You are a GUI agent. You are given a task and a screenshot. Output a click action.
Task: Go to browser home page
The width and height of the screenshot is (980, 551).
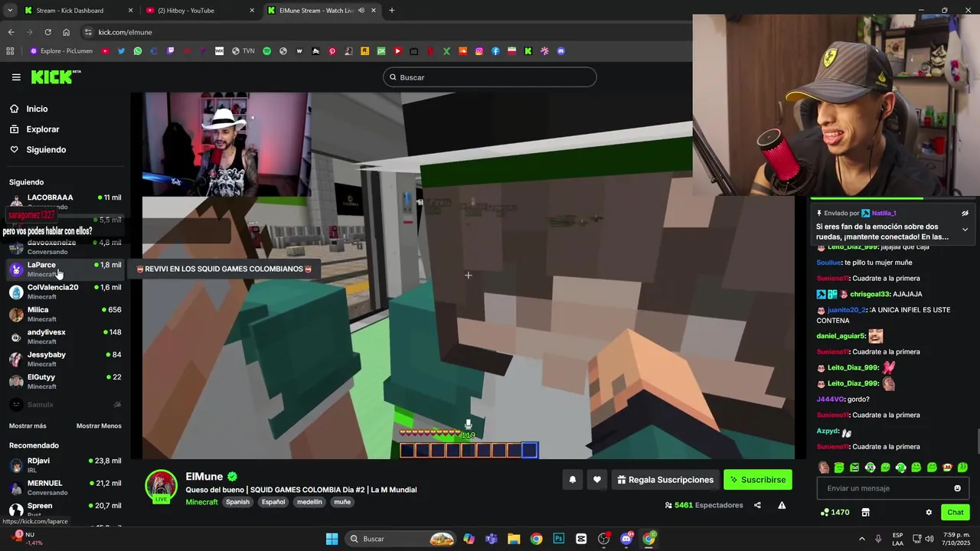tap(66, 32)
